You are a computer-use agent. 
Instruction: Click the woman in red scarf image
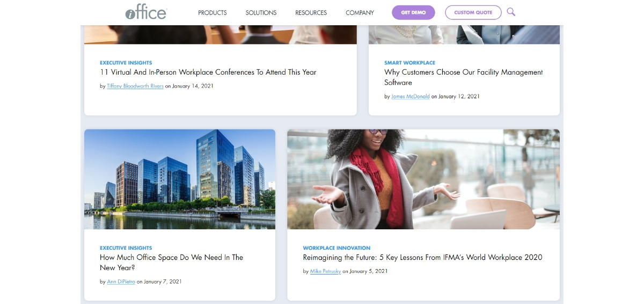click(423, 179)
